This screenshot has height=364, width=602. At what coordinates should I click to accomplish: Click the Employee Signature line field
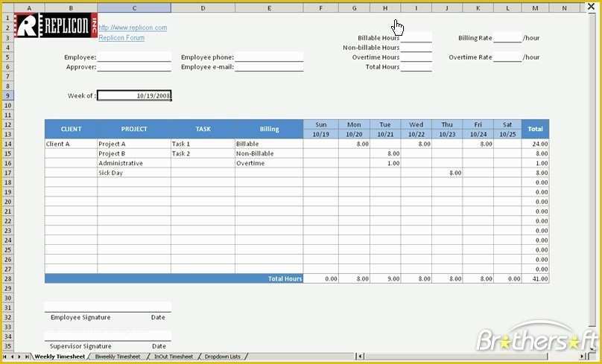108,307
